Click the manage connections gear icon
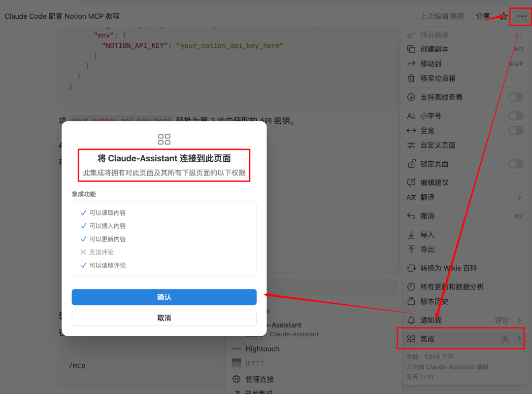Screen dimensions: 532x394 [x=236, y=379]
